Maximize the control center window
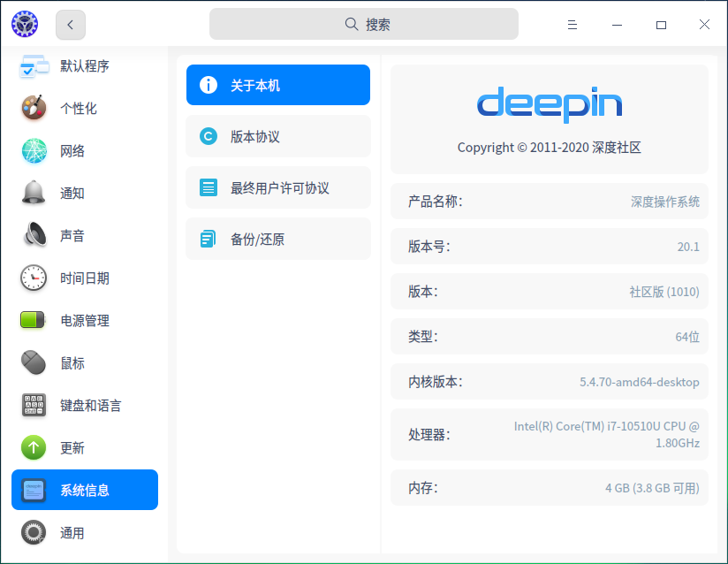Image resolution: width=728 pixels, height=564 pixels. click(x=661, y=25)
